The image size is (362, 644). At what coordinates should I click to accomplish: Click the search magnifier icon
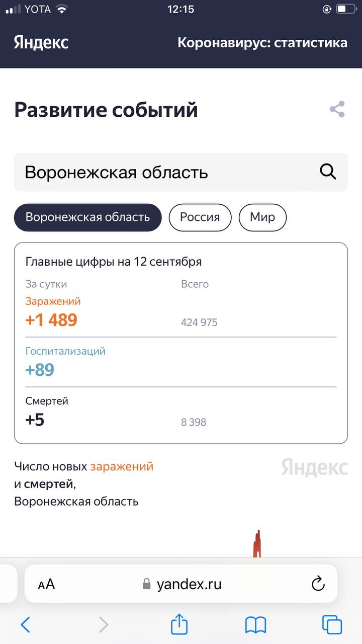coord(328,172)
